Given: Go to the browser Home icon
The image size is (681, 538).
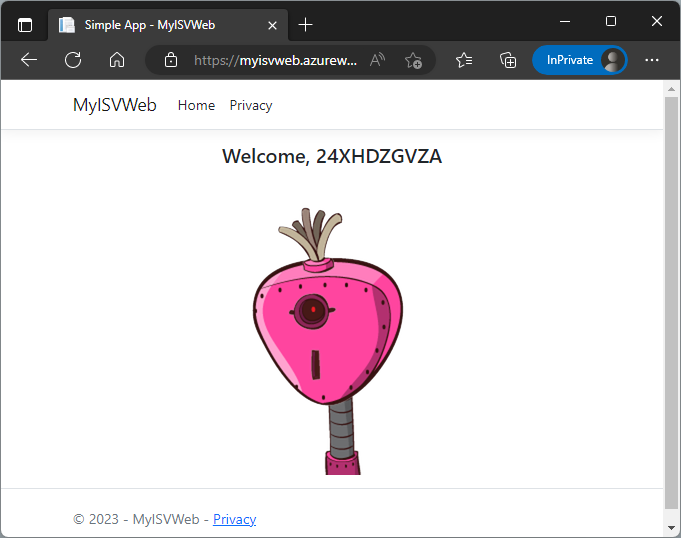Looking at the screenshot, I should (117, 60).
